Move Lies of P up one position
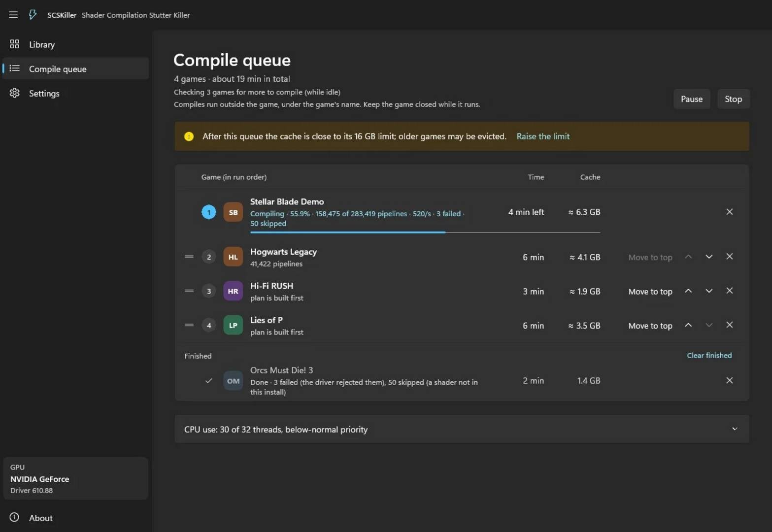The width and height of the screenshot is (772, 532). click(688, 325)
